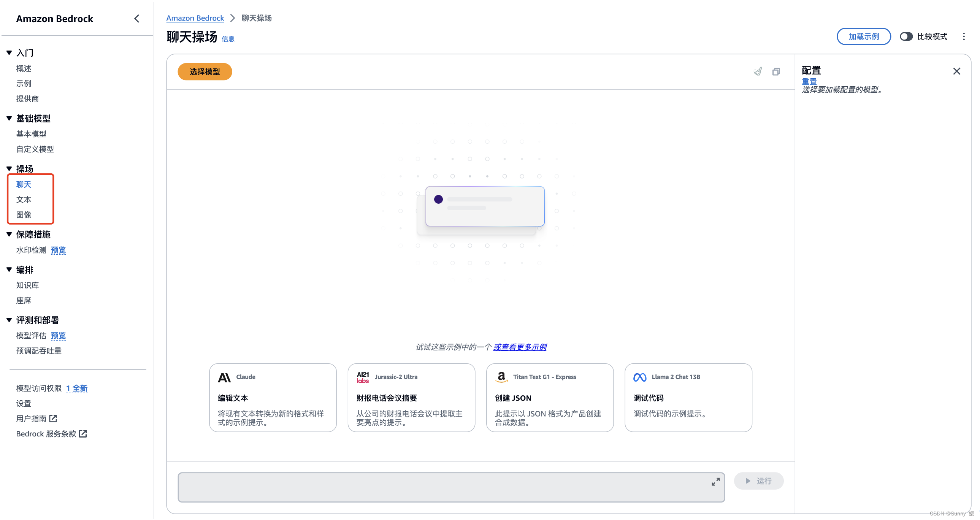Click the 预览 badge next to 水印检测
Image resolution: width=980 pixels, height=520 pixels.
[x=58, y=250]
